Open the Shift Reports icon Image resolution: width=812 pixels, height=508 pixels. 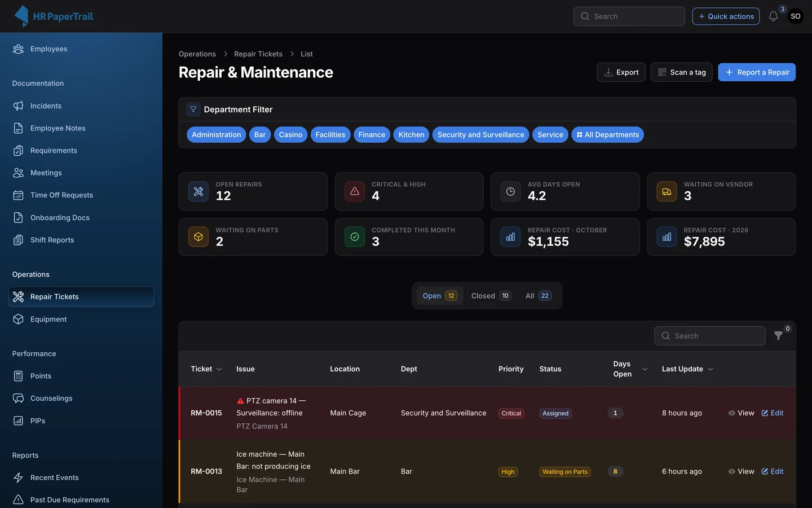tap(18, 240)
